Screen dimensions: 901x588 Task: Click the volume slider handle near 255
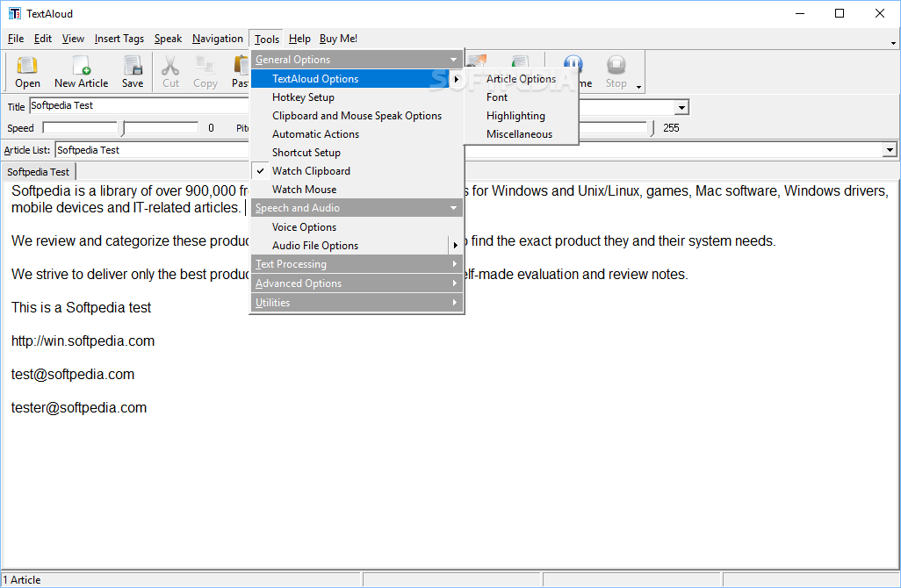651,128
